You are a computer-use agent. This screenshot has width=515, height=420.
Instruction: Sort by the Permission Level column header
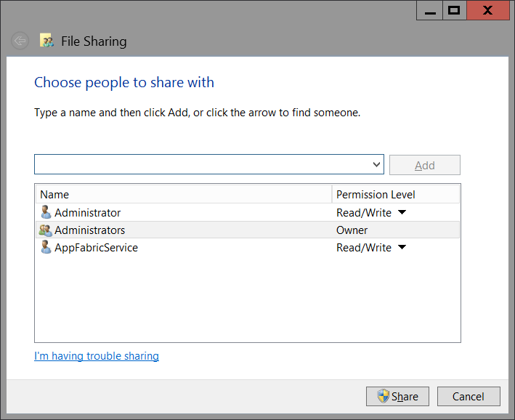395,194
